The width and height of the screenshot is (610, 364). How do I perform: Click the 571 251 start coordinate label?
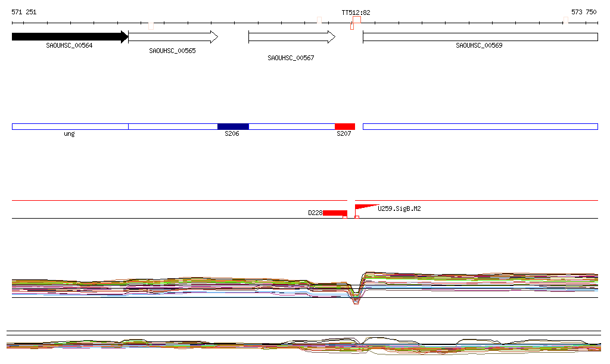pyautogui.click(x=24, y=12)
